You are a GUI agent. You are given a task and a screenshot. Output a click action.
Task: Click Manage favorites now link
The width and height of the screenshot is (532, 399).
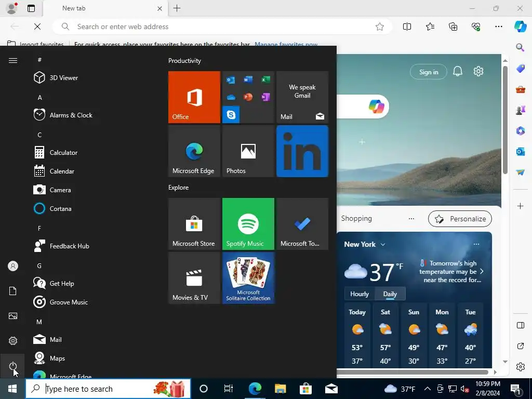(x=286, y=44)
